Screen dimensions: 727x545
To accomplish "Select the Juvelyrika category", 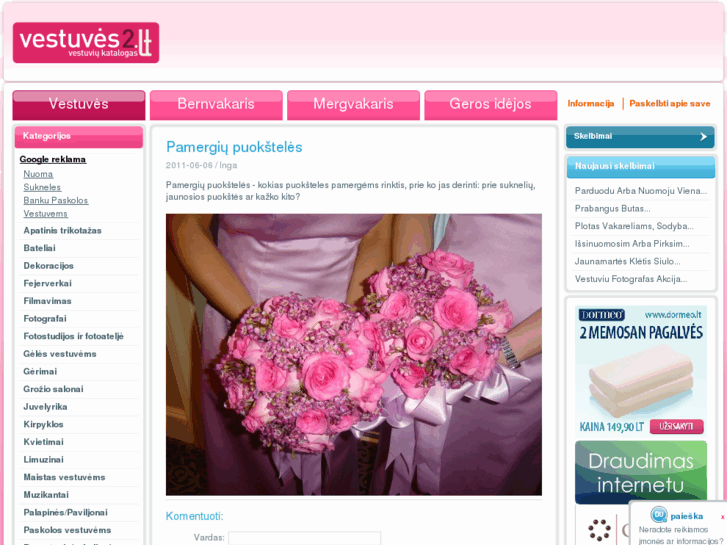I will (45, 407).
